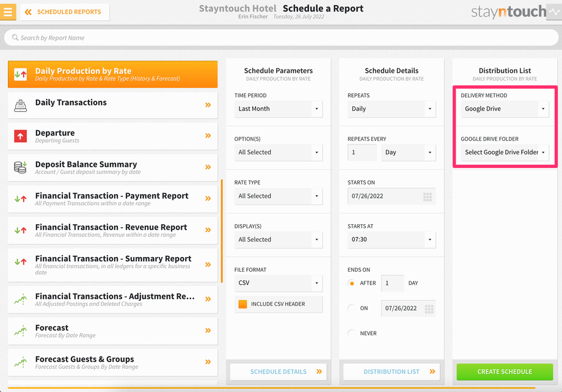Open Starts On calendar grid icon

[x=428, y=197]
